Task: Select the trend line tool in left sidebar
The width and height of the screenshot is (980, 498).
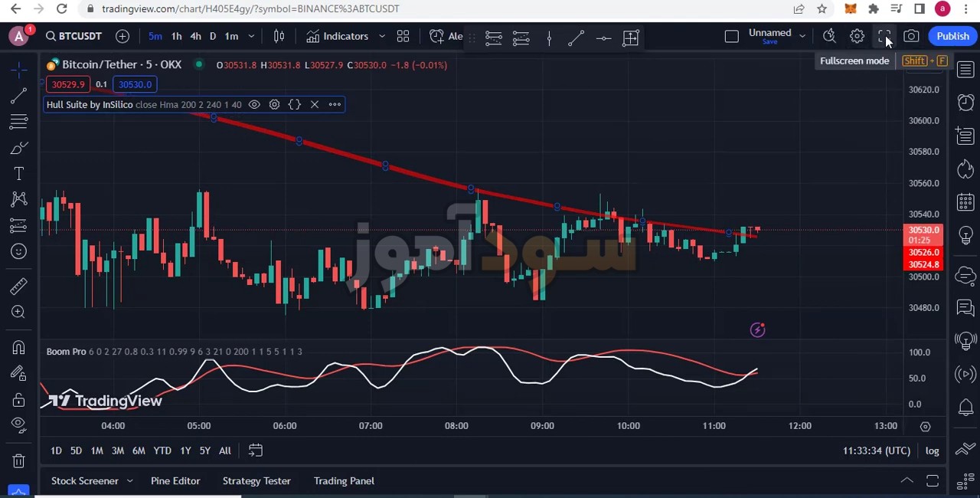Action: point(19,96)
